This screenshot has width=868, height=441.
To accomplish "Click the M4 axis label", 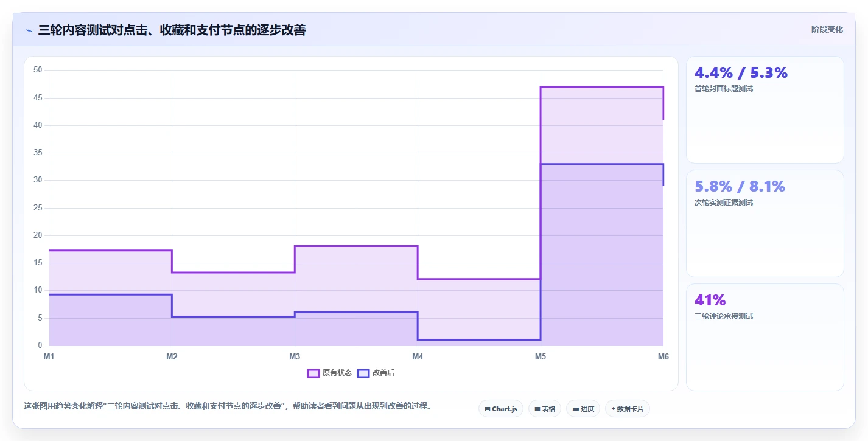I will pos(418,356).
